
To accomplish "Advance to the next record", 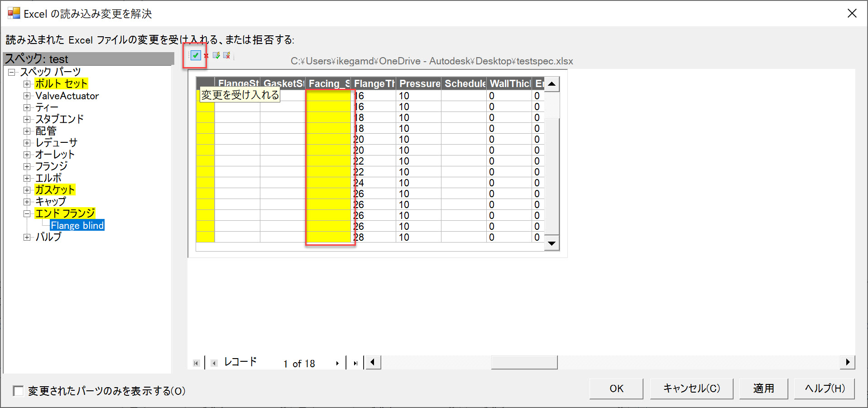I will (x=337, y=363).
